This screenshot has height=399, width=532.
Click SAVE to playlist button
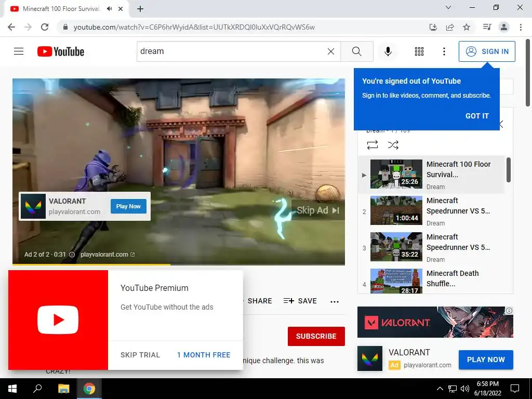pos(300,301)
